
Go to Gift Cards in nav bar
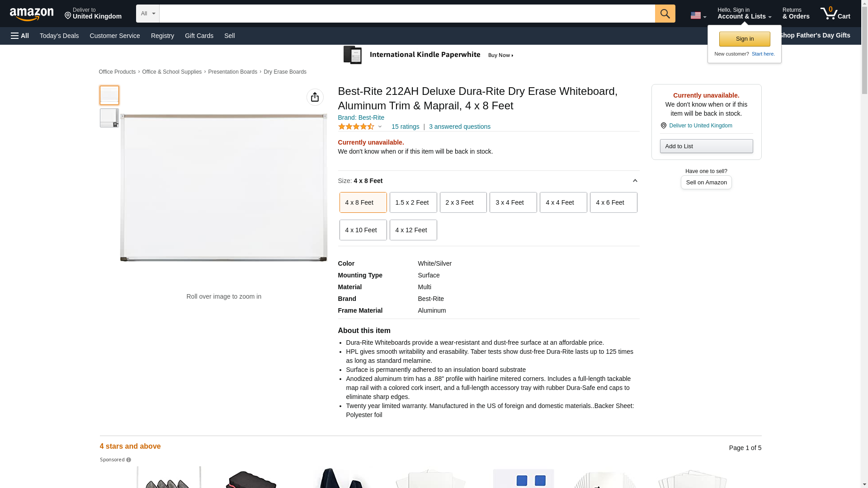point(199,36)
